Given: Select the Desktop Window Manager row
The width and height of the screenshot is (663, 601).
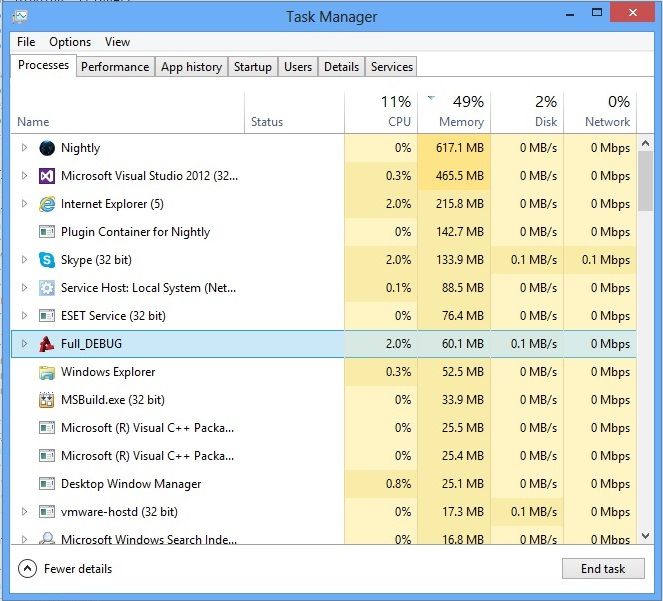Looking at the screenshot, I should [131, 484].
